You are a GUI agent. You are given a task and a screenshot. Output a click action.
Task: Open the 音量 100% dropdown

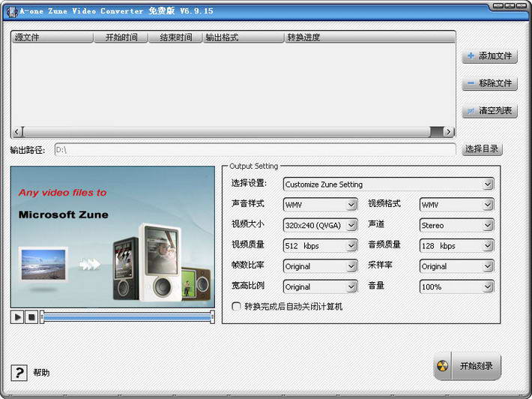(x=456, y=287)
